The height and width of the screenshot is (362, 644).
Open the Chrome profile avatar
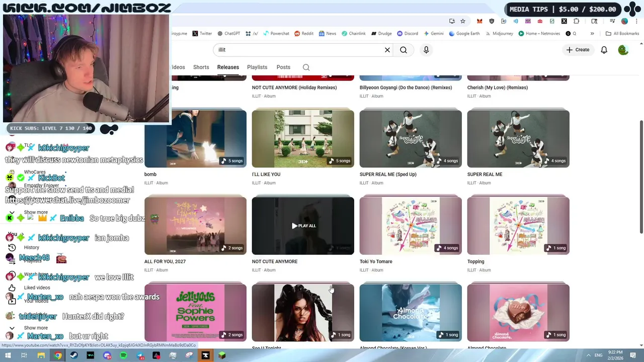click(624, 21)
